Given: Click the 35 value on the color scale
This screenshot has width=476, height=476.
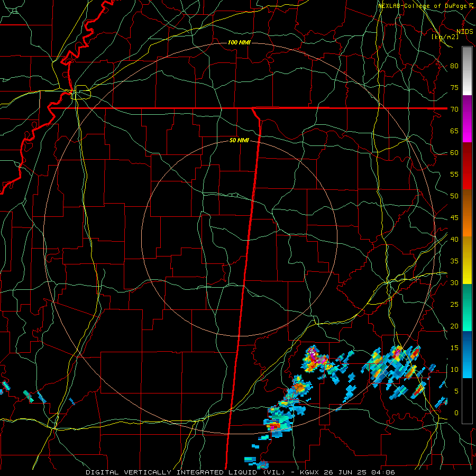Looking at the screenshot, I should coord(454,261).
